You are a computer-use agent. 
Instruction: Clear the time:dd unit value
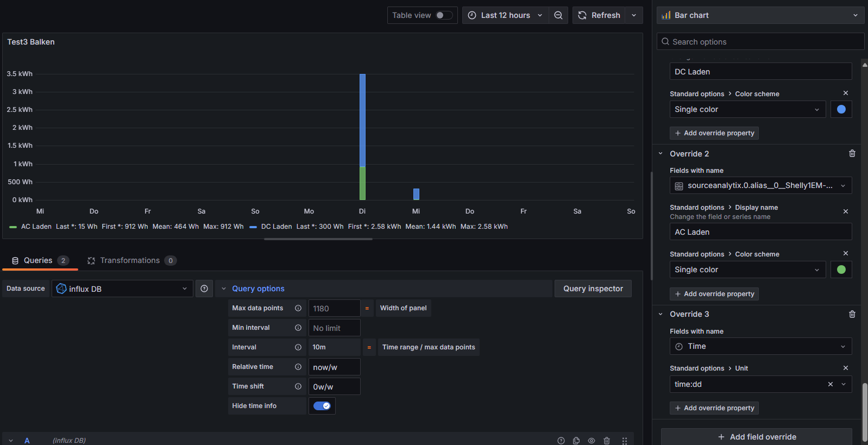tap(831, 384)
